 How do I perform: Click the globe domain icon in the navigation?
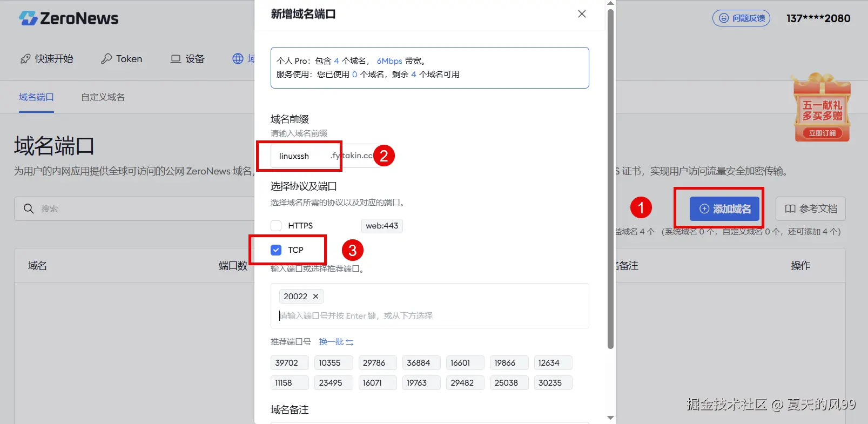[x=238, y=59]
